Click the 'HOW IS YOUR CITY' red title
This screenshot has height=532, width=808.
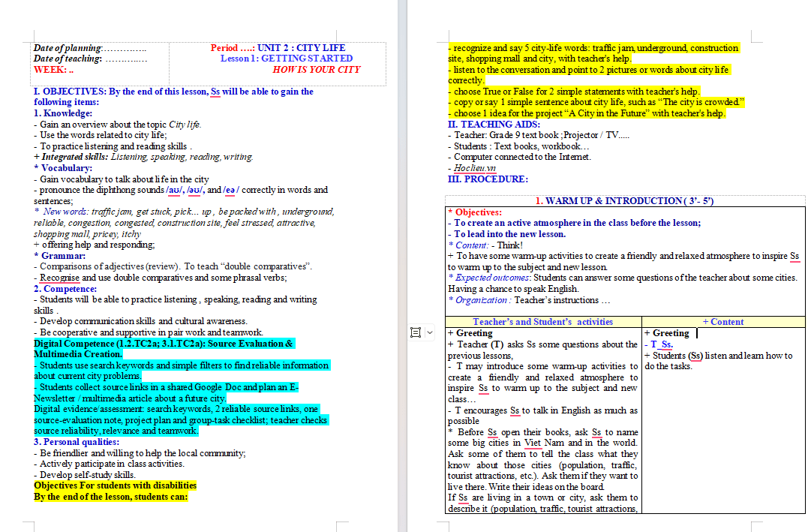tap(317, 69)
